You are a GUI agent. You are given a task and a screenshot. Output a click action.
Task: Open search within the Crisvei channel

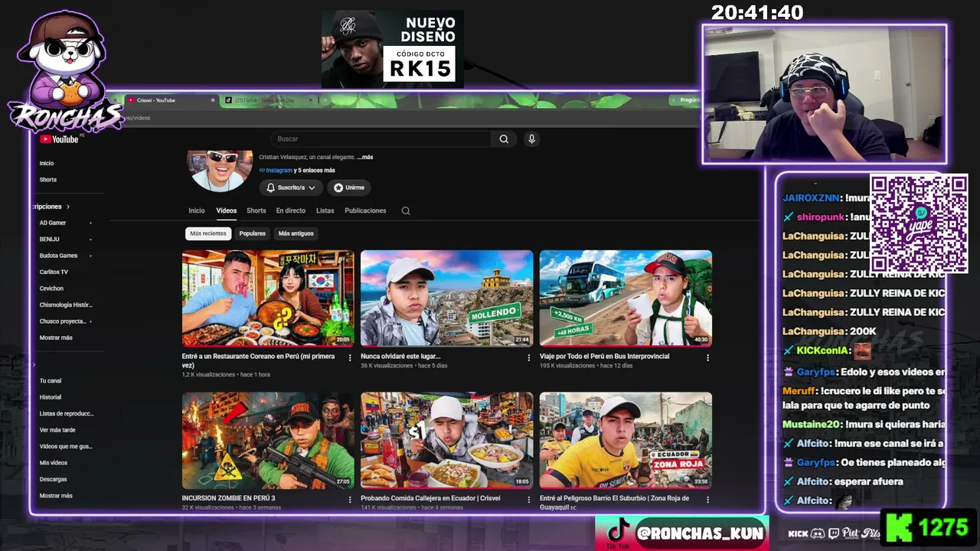(406, 210)
